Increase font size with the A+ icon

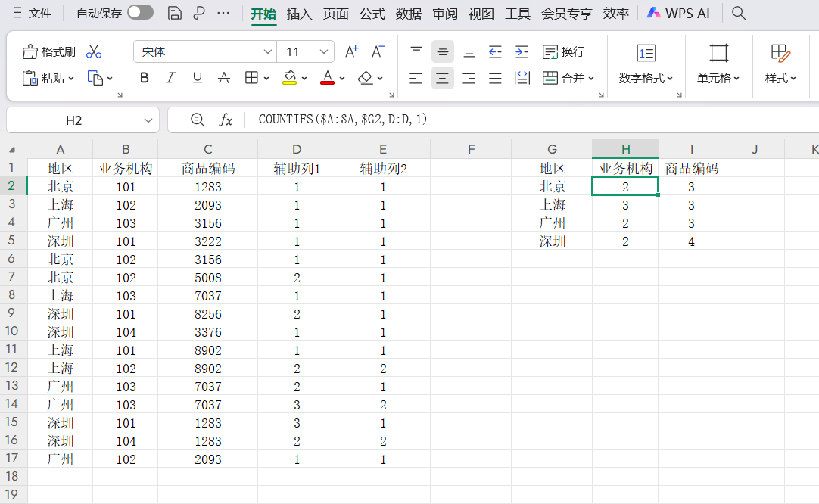point(350,51)
